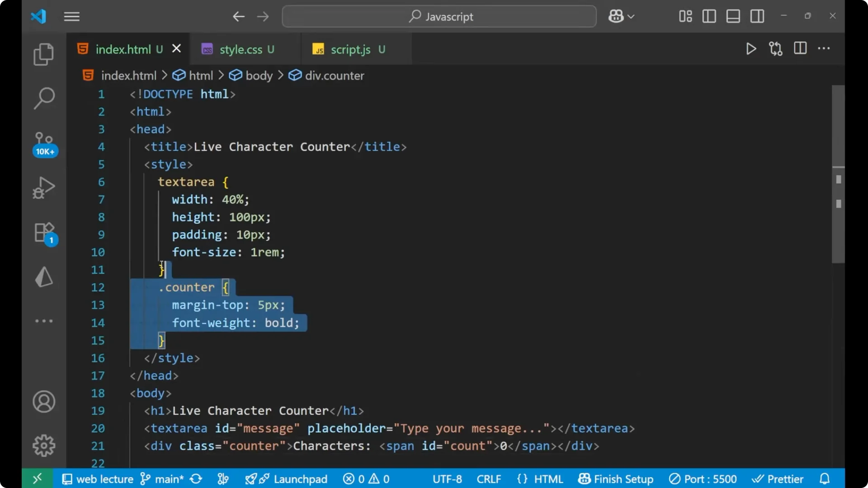868x488 pixels.
Task: Open the Extensions view with one pending update
Action: (x=43, y=232)
